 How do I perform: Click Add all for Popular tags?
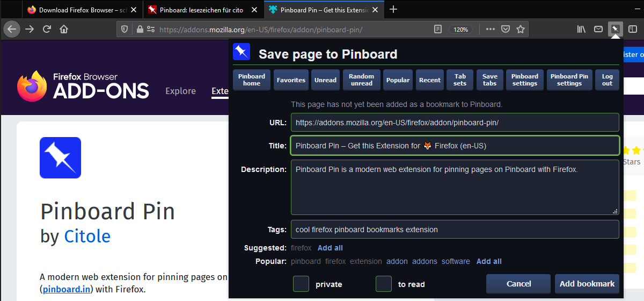point(489,261)
